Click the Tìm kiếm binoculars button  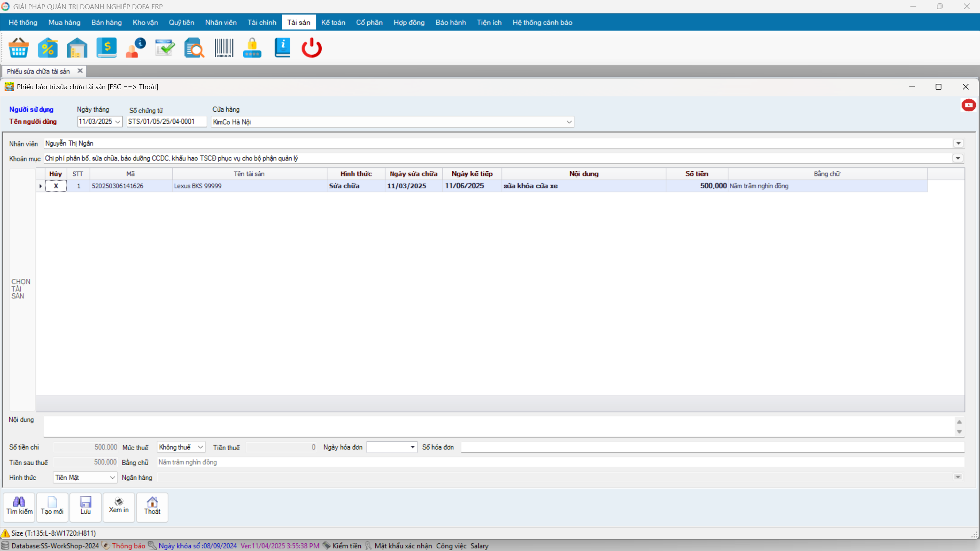(x=19, y=507)
